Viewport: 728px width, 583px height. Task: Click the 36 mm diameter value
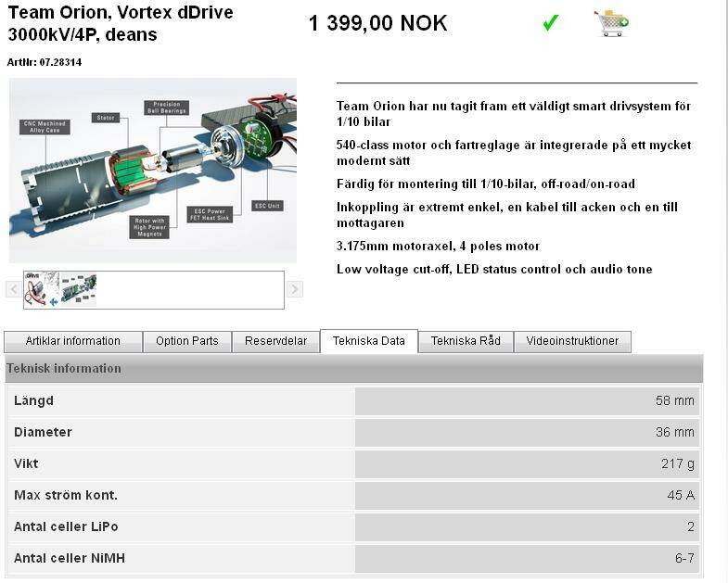point(675,432)
